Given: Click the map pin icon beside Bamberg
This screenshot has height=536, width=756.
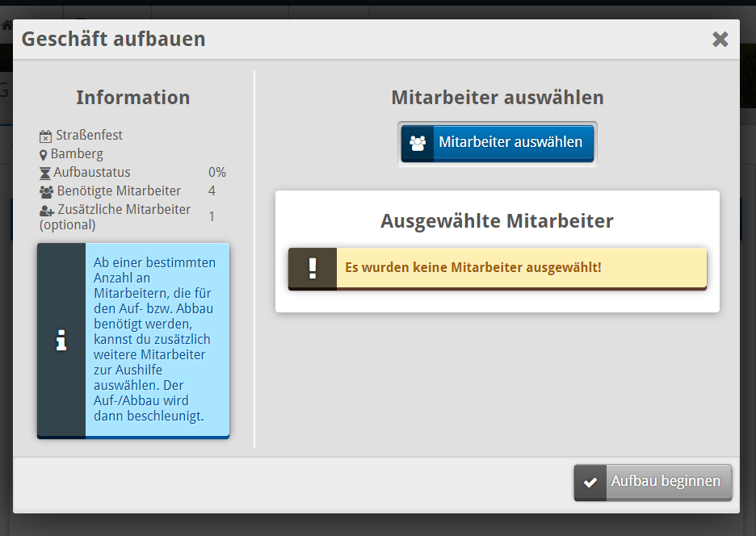Looking at the screenshot, I should tap(44, 154).
